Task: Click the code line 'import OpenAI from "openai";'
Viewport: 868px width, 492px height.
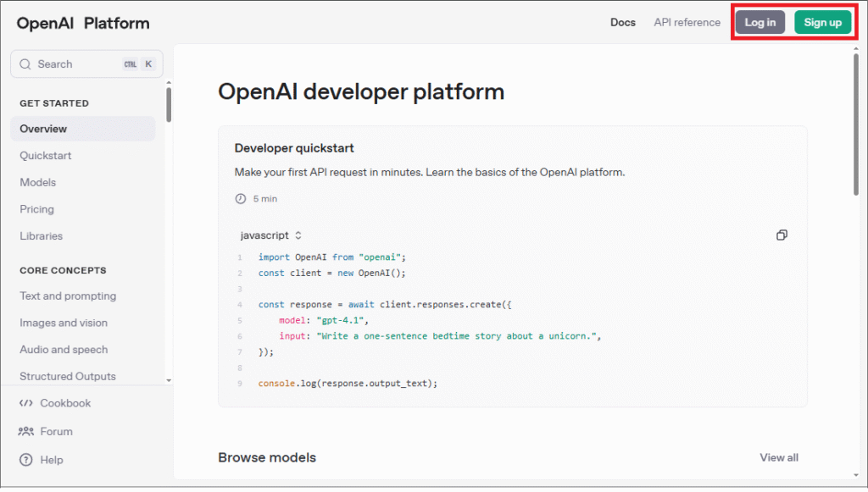Action: [x=332, y=257]
